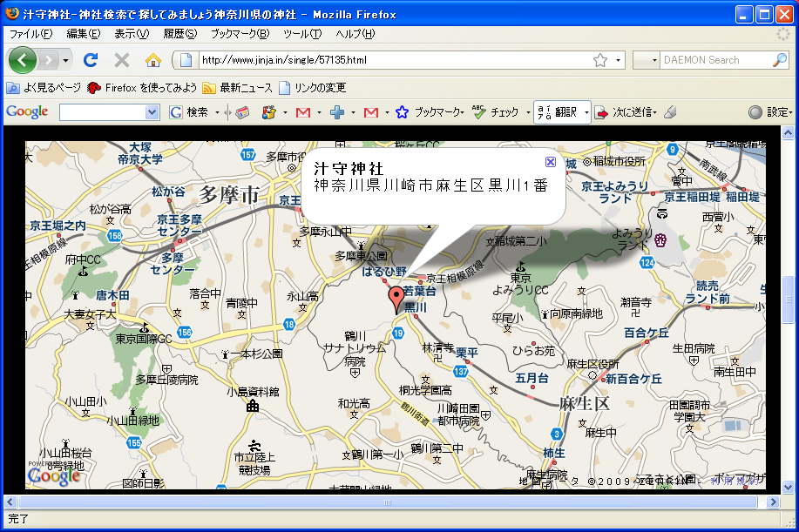The width and height of the screenshot is (799, 532).
Task: Click the 多摩センター station label
Action: [173, 264]
